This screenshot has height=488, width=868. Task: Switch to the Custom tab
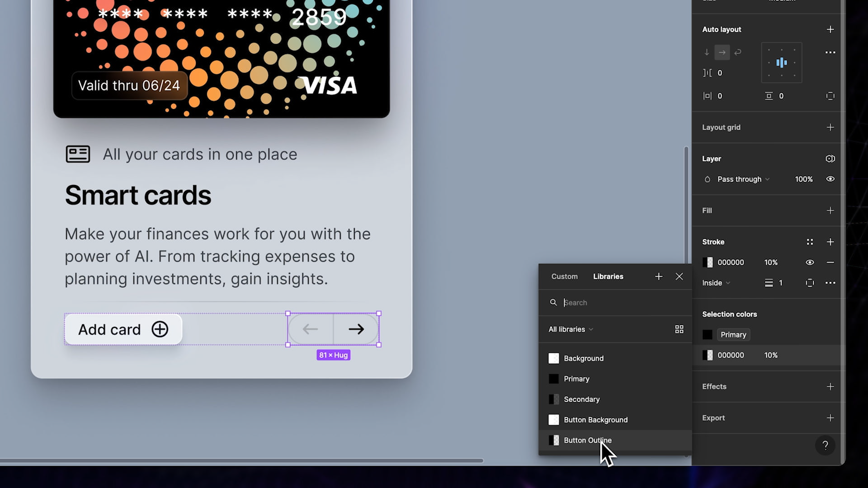pyautogui.click(x=564, y=276)
